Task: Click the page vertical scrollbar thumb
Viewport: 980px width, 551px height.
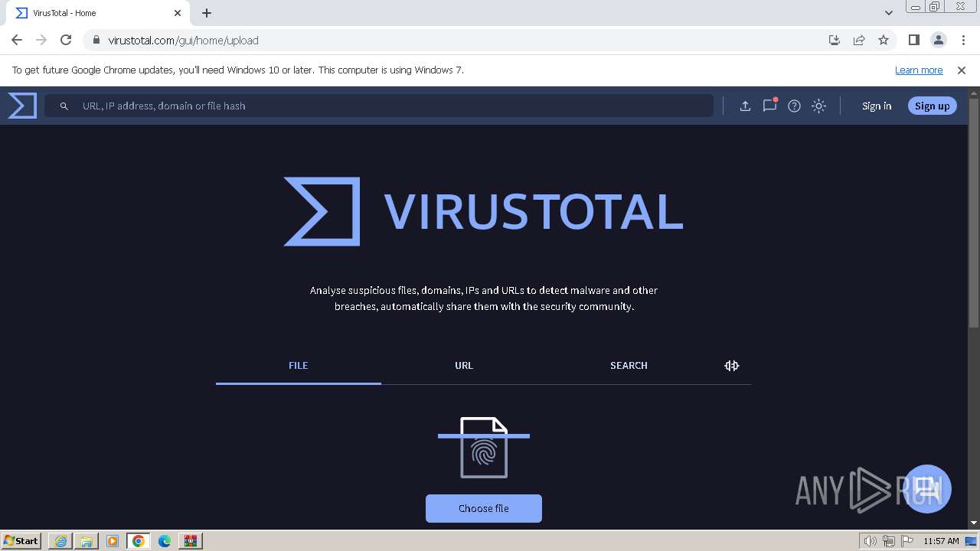Action: click(974, 213)
